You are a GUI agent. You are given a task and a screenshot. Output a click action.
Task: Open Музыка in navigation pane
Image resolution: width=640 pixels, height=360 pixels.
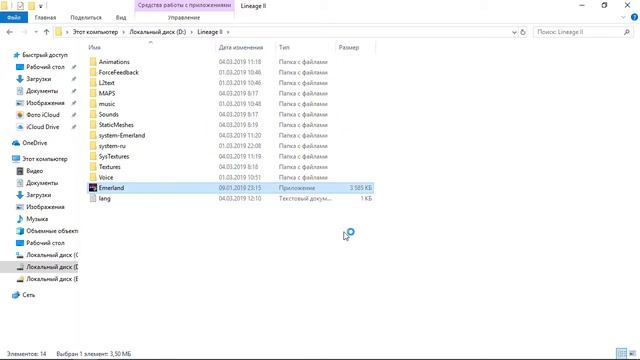tap(37, 219)
